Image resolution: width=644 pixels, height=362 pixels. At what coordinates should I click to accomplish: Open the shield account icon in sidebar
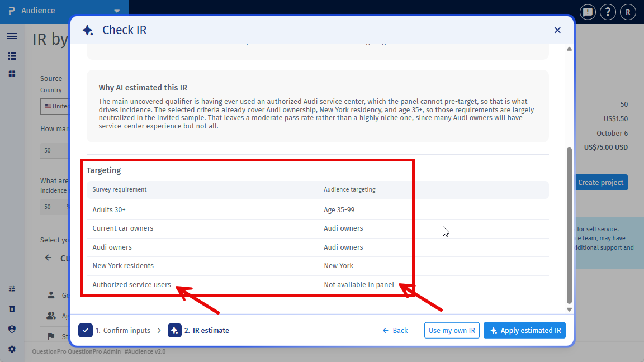12,329
